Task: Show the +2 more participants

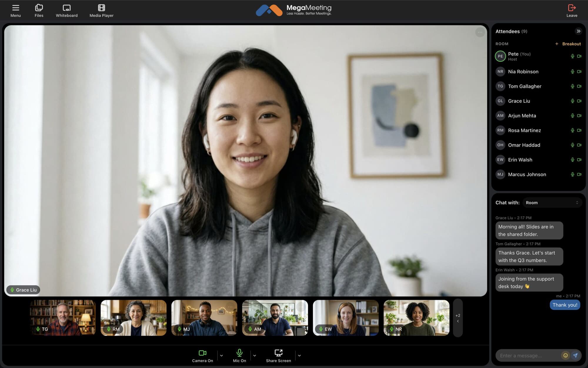Action: (458, 318)
